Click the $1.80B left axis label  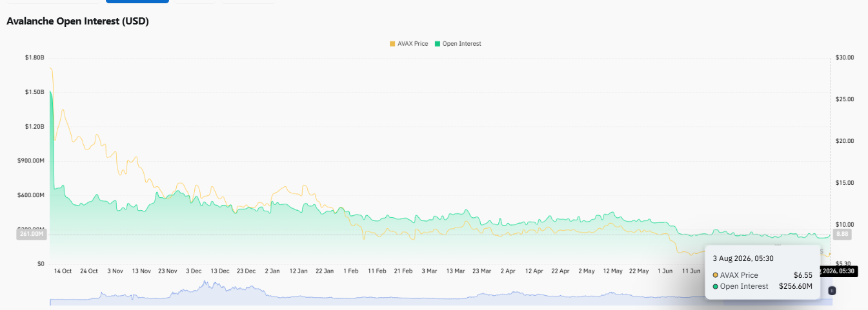pyautogui.click(x=35, y=57)
